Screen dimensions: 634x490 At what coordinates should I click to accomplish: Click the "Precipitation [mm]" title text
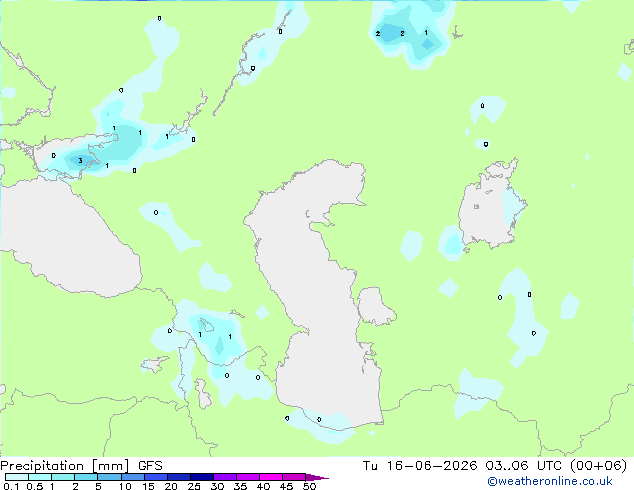coord(64,466)
